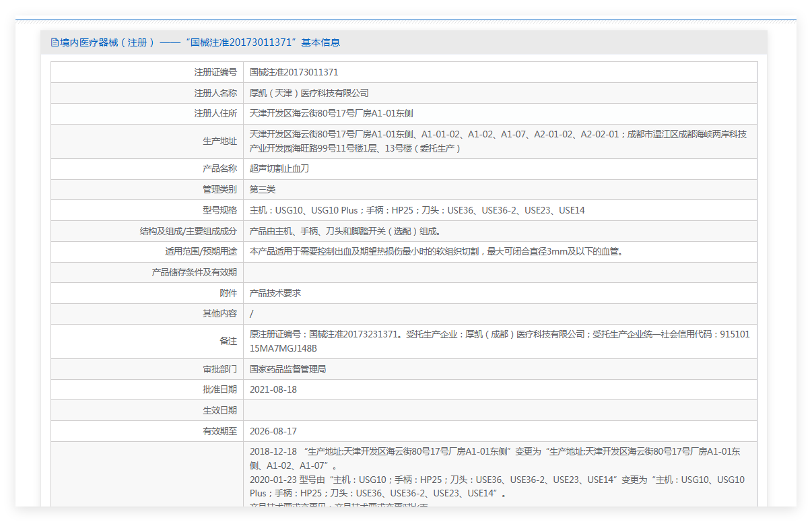Select registrant name 厚凯（天津）医疗科技有限公司
Image resolution: width=812 pixels, height=522 pixels.
point(309,93)
